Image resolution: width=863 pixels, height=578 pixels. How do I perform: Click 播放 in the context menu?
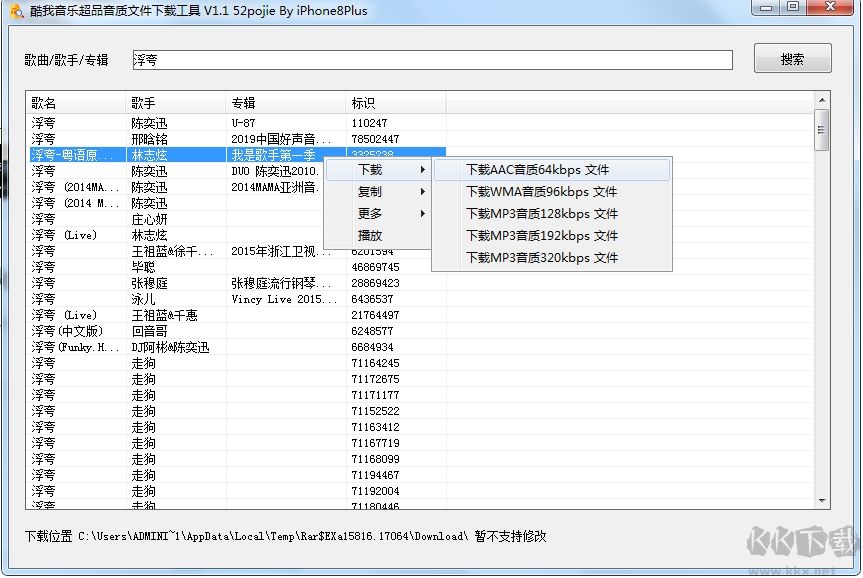click(x=370, y=236)
